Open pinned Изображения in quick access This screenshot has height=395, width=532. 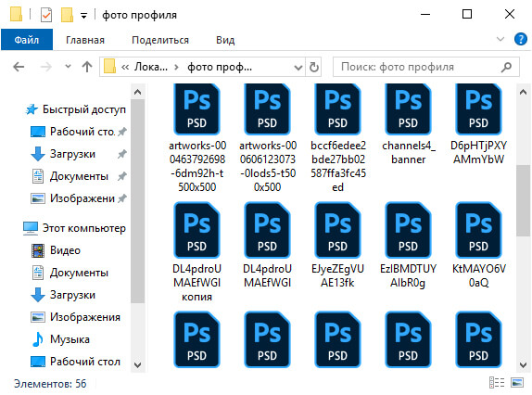click(78, 198)
